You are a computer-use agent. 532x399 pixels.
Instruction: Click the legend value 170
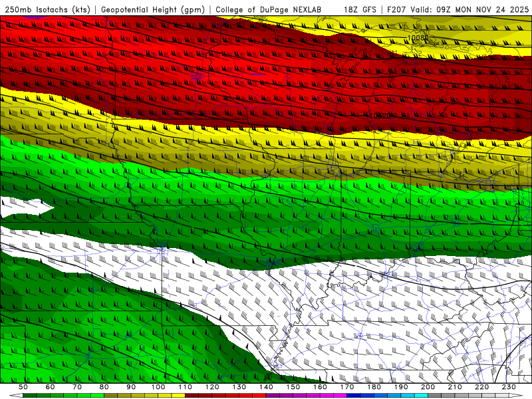pos(347,387)
